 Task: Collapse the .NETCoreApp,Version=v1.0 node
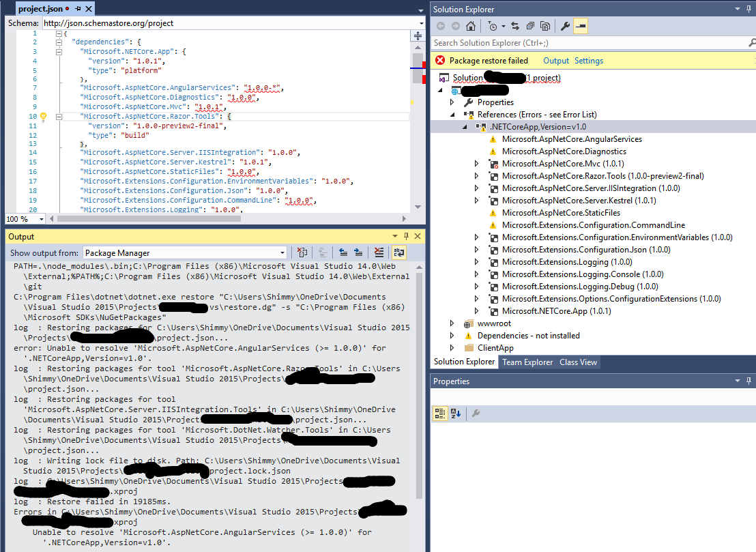(464, 127)
